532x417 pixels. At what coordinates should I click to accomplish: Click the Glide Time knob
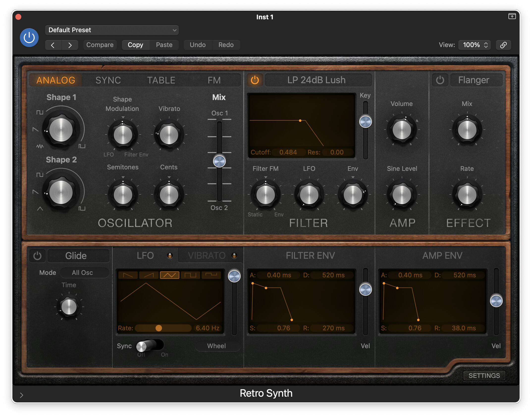pos(69,307)
